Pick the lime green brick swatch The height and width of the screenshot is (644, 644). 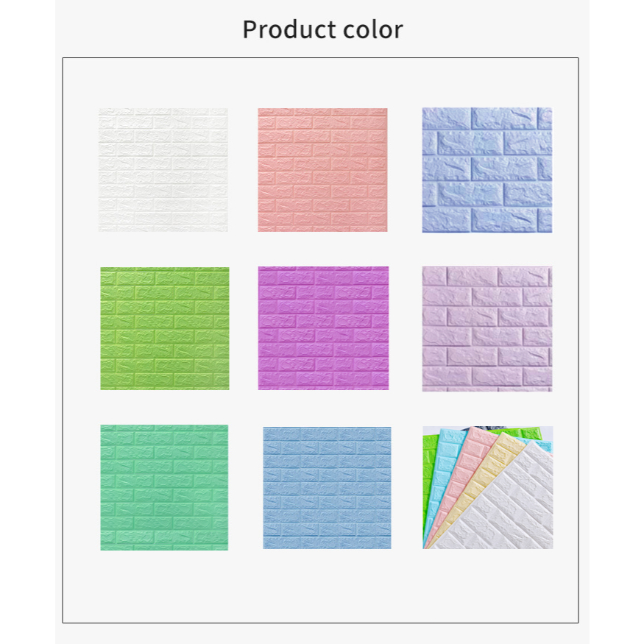pyautogui.click(x=165, y=328)
